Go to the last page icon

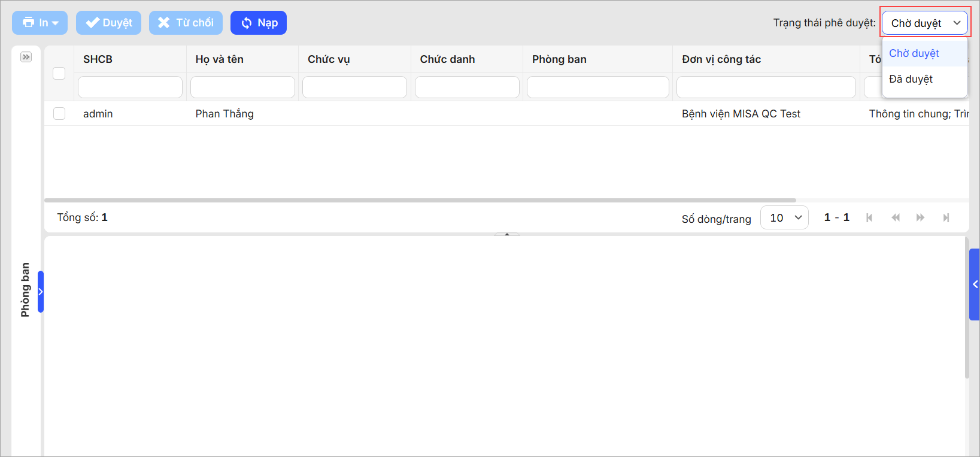pos(946,217)
